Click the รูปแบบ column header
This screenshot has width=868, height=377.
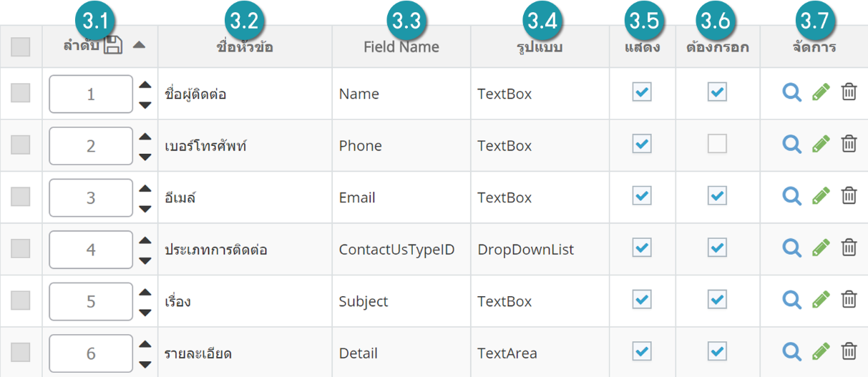(x=540, y=47)
